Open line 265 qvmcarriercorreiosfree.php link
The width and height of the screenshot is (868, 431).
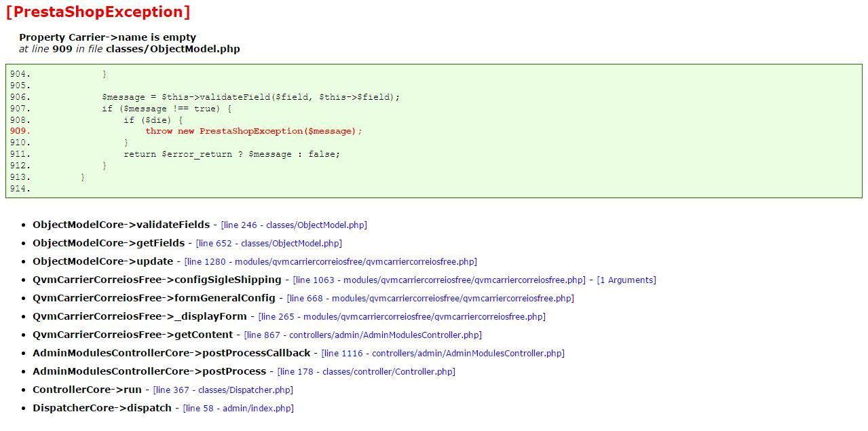click(x=402, y=316)
